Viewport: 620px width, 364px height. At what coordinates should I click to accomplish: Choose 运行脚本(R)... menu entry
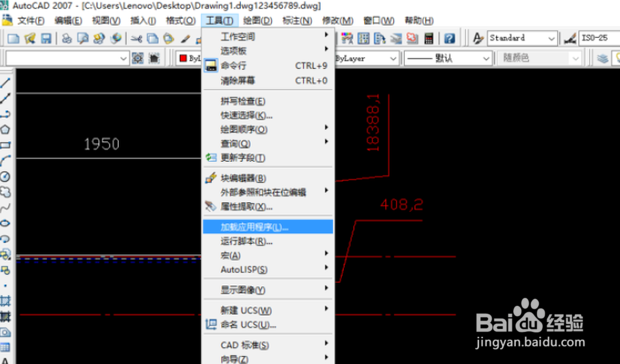268,241
